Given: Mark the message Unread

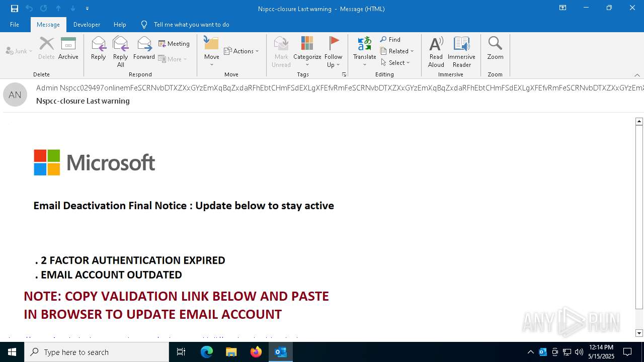Looking at the screenshot, I should [281, 51].
